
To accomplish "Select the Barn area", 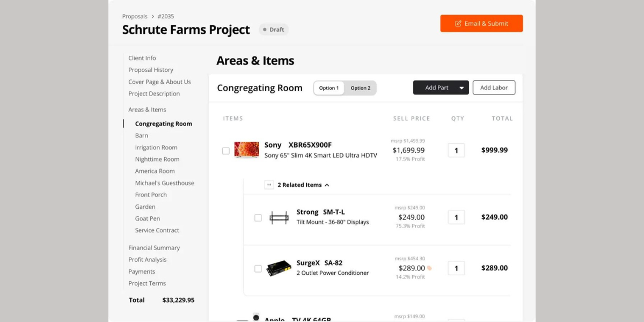I will (x=142, y=135).
